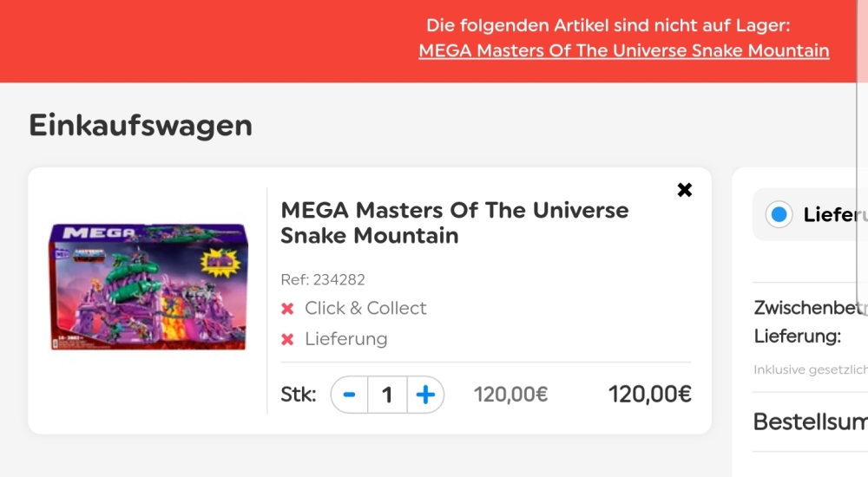Open the out-of-stock Snake Mountain link in red banner
The image size is (868, 477).
624,50
